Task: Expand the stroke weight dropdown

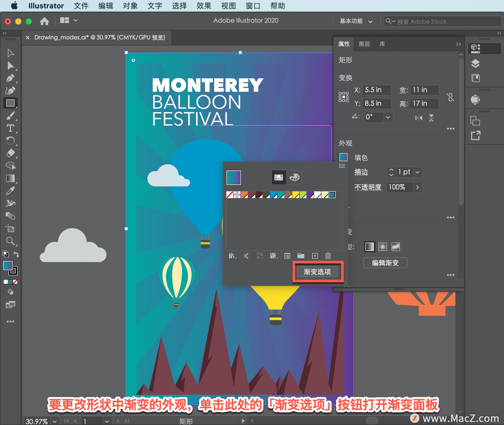Action: click(417, 172)
